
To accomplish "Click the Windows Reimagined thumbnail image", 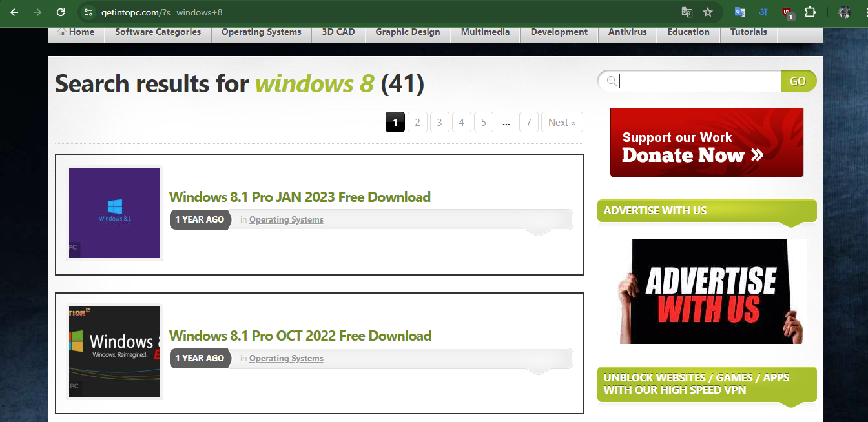I will click(x=114, y=352).
